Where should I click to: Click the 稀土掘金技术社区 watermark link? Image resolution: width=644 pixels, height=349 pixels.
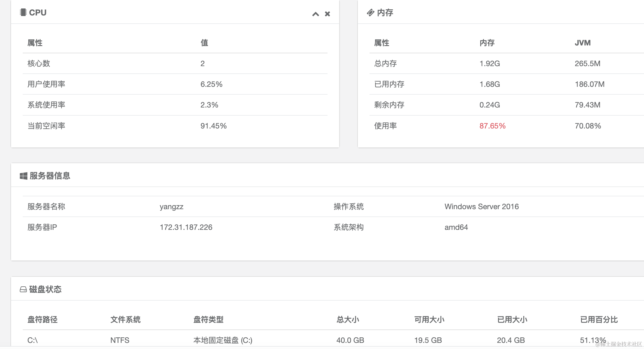[x=619, y=344]
